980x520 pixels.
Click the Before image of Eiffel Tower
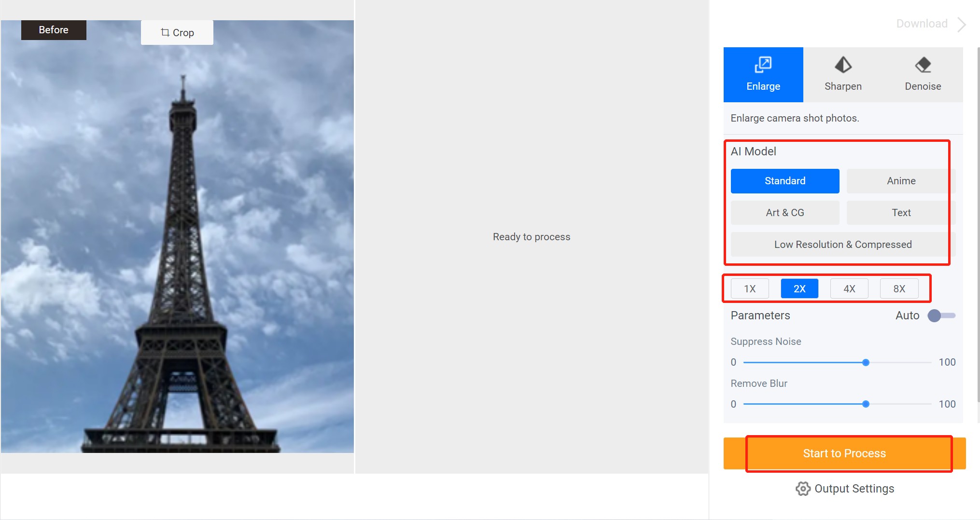click(177, 236)
